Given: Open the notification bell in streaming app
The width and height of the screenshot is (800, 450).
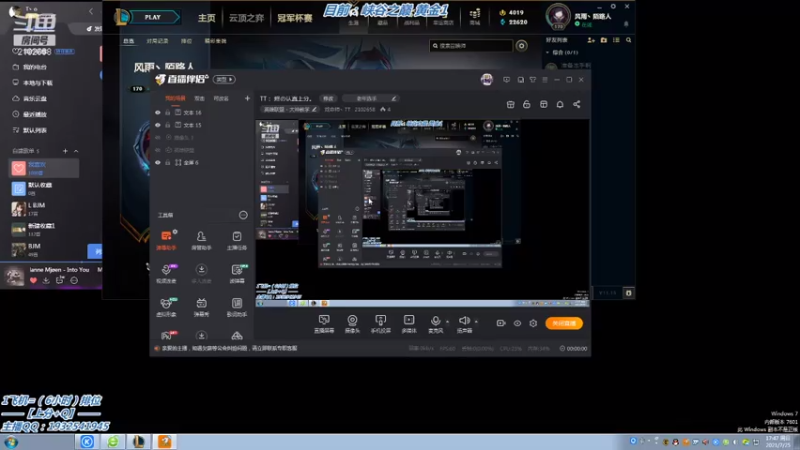Looking at the screenshot, I should 560,105.
